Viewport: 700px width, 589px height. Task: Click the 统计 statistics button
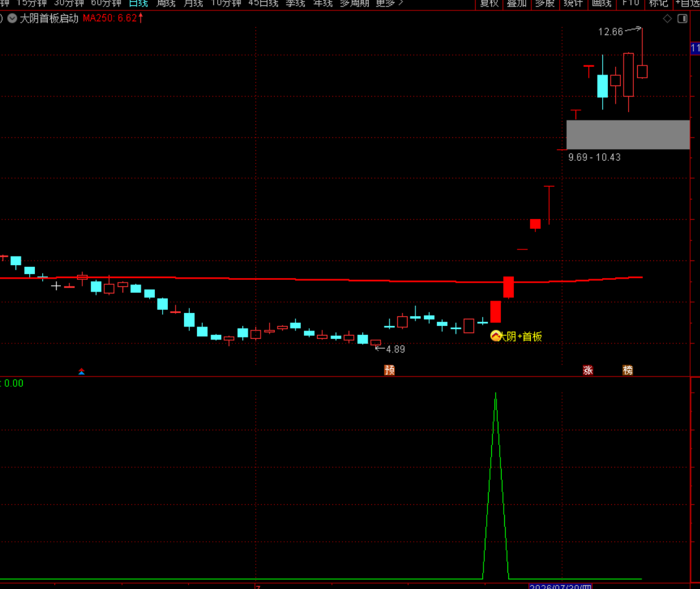(573, 4)
